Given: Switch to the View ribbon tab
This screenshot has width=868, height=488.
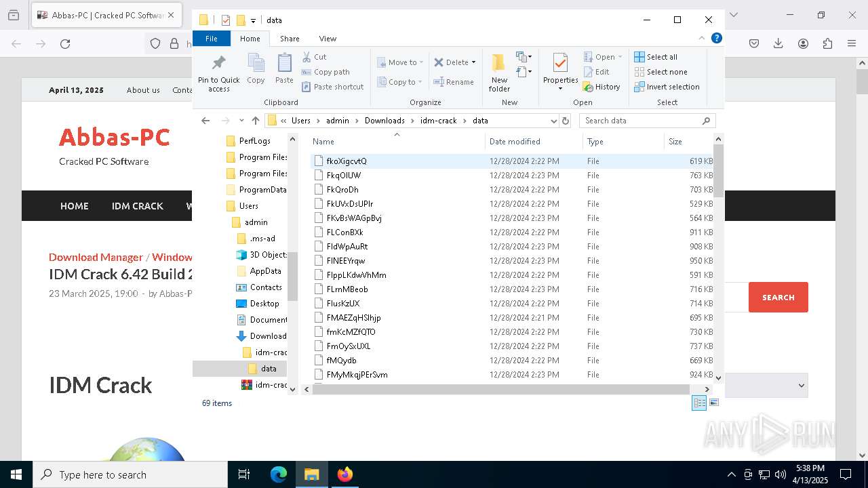Looking at the screenshot, I should [328, 39].
